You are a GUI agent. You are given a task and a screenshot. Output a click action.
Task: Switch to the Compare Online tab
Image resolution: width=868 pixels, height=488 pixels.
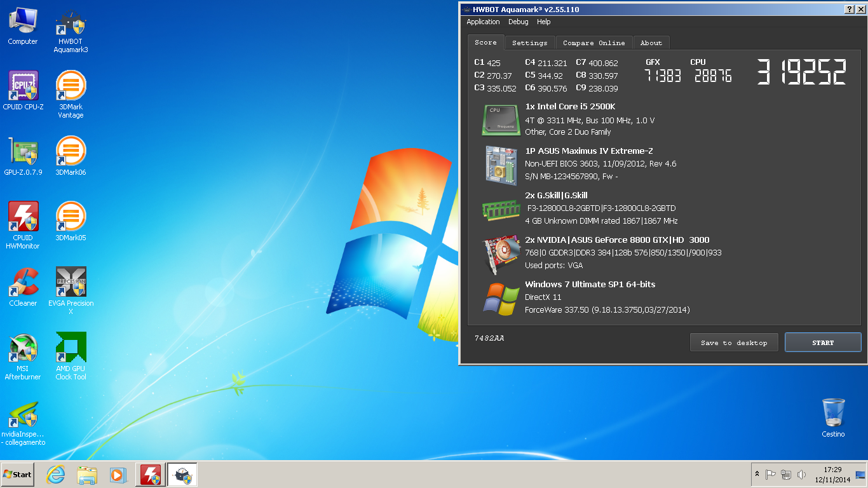[x=594, y=43]
